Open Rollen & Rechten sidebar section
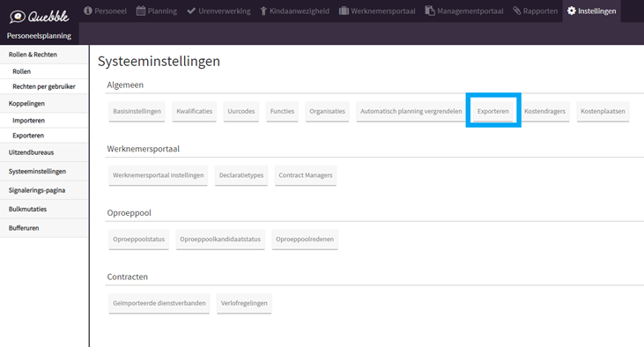644x347 pixels. [x=44, y=55]
